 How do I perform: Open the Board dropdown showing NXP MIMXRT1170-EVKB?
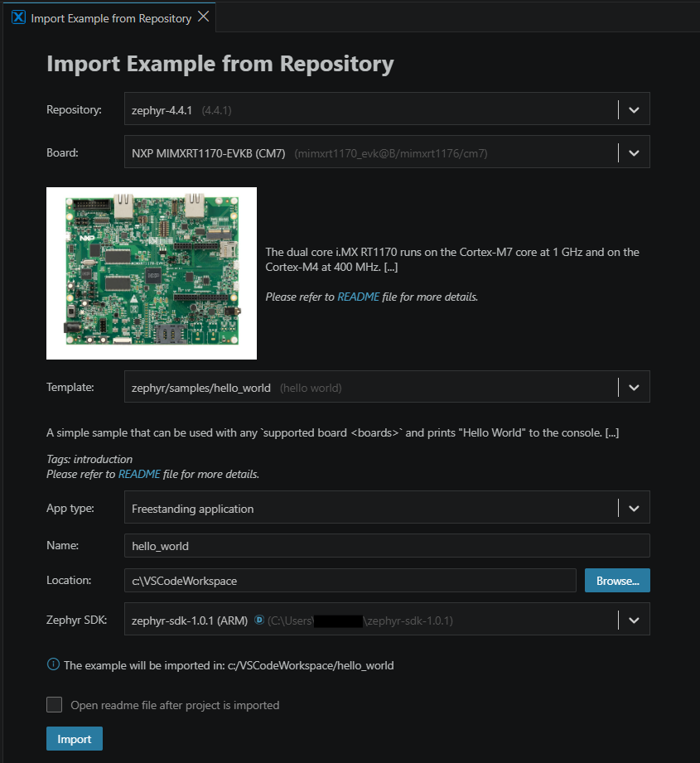point(387,152)
